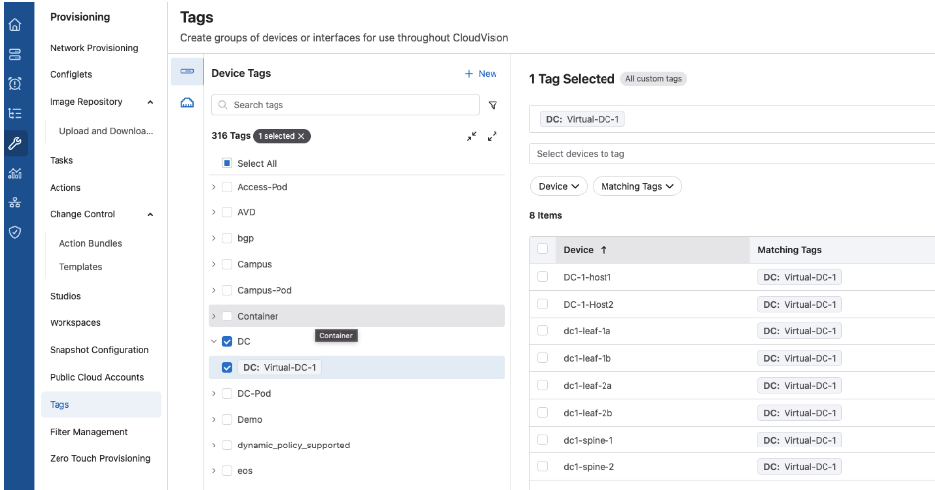Expand the DC-Pod tag group
The image size is (935, 490).
[214, 393]
